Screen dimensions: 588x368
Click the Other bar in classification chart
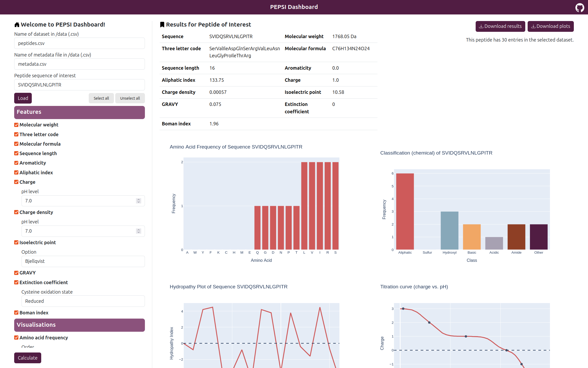pyautogui.click(x=539, y=237)
